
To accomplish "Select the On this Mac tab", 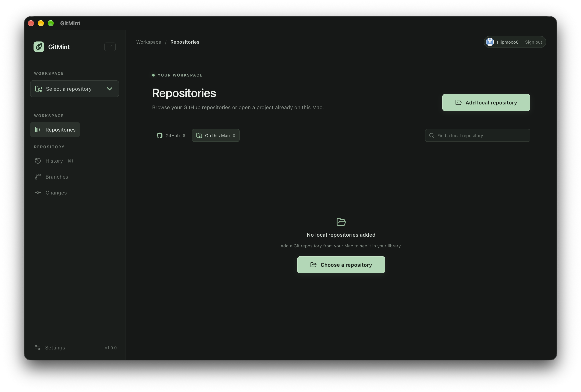I will click(x=216, y=135).
